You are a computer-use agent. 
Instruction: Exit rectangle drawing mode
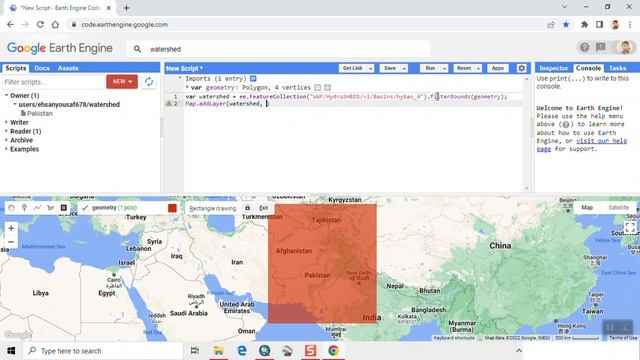[x=264, y=208]
